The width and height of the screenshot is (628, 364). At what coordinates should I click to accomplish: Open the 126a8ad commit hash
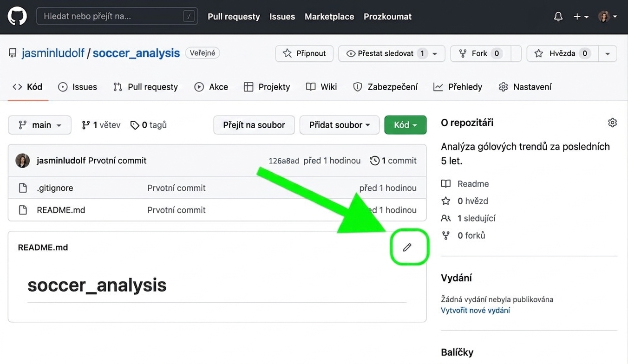pos(284,161)
